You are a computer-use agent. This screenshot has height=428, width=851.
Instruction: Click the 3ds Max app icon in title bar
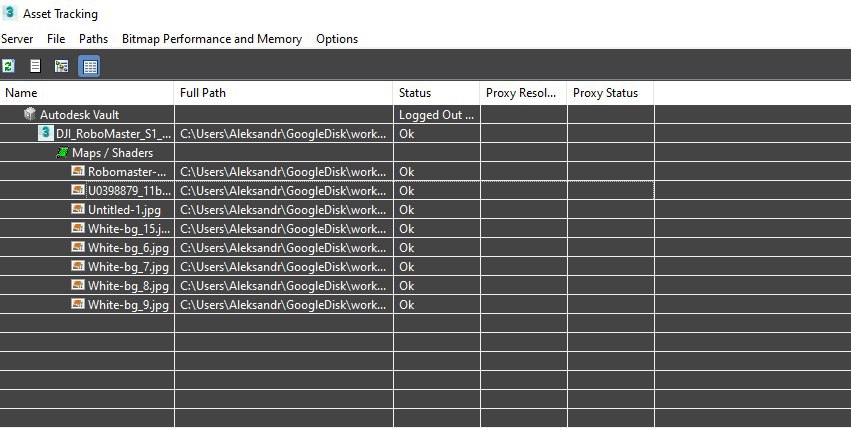click(x=9, y=12)
